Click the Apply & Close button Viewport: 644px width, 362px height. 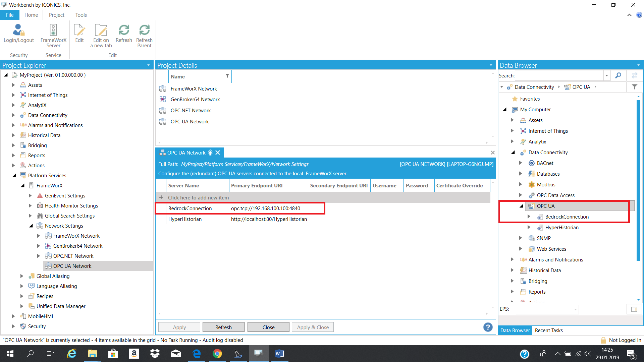point(313,327)
